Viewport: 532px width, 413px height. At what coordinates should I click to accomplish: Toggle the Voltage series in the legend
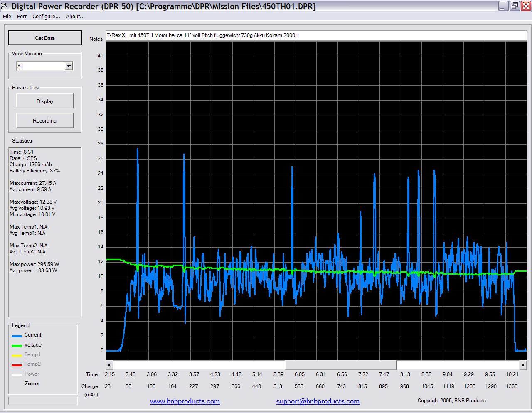pos(33,345)
